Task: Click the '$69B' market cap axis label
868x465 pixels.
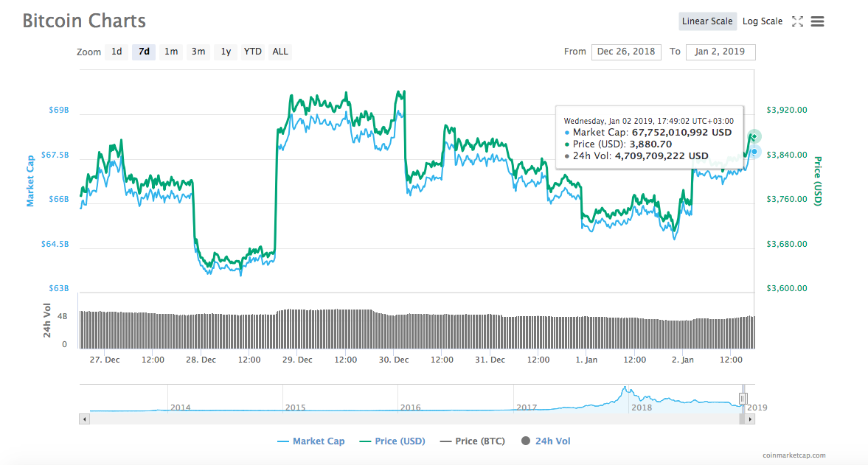Action: 59,110
